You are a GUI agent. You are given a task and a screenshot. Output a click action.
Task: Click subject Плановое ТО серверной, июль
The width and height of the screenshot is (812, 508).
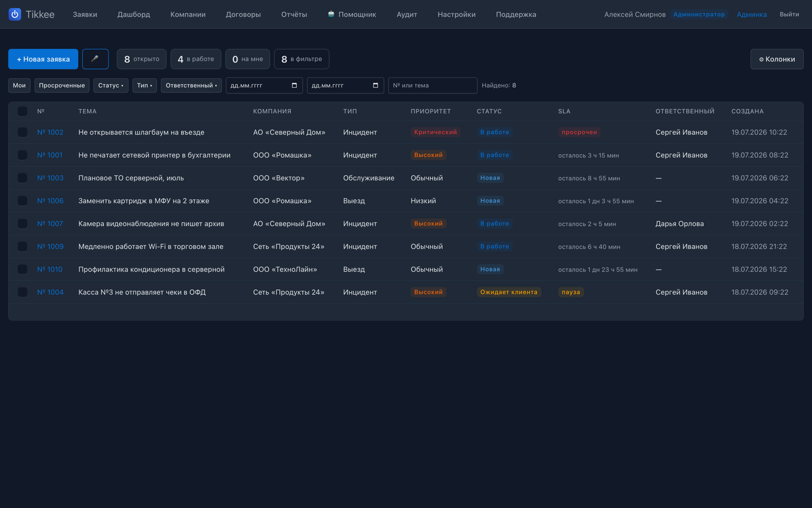pyautogui.click(x=131, y=178)
